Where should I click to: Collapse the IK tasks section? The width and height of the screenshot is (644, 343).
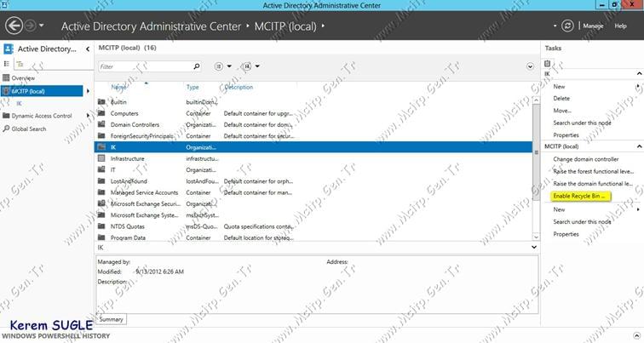[639, 73]
